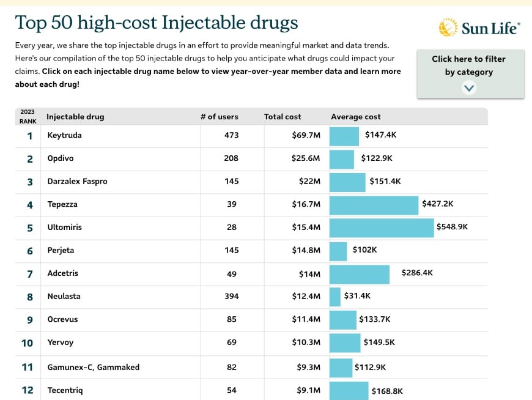Click the Tepezza average cost bar
This screenshot has width=532, height=400.
click(373, 205)
